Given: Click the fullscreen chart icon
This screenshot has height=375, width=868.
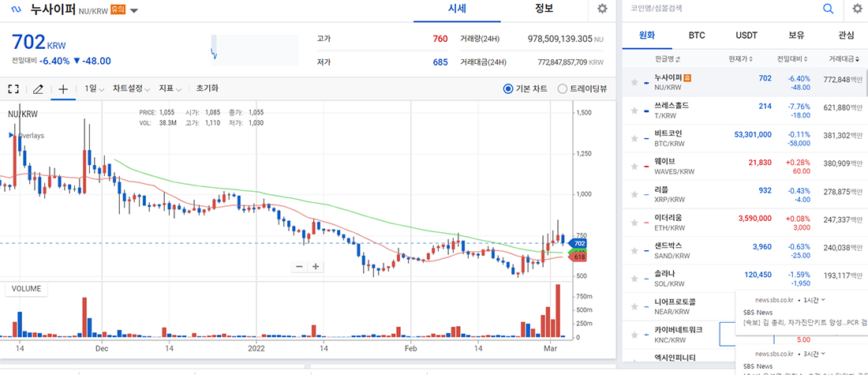Looking at the screenshot, I should 13,89.
